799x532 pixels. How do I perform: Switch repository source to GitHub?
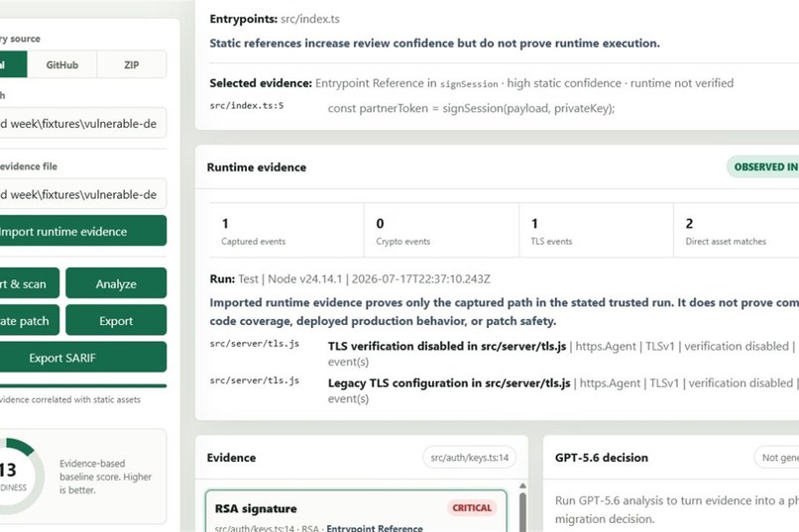(62, 64)
